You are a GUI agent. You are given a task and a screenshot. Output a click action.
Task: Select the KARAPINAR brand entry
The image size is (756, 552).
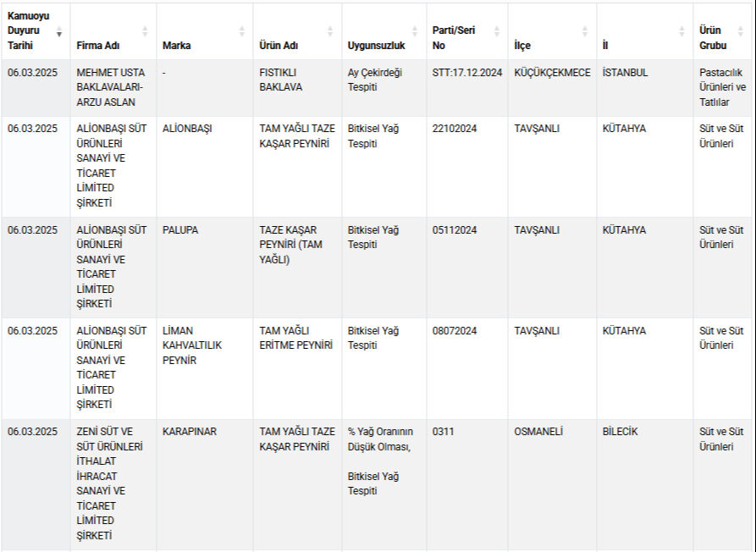coord(190,432)
